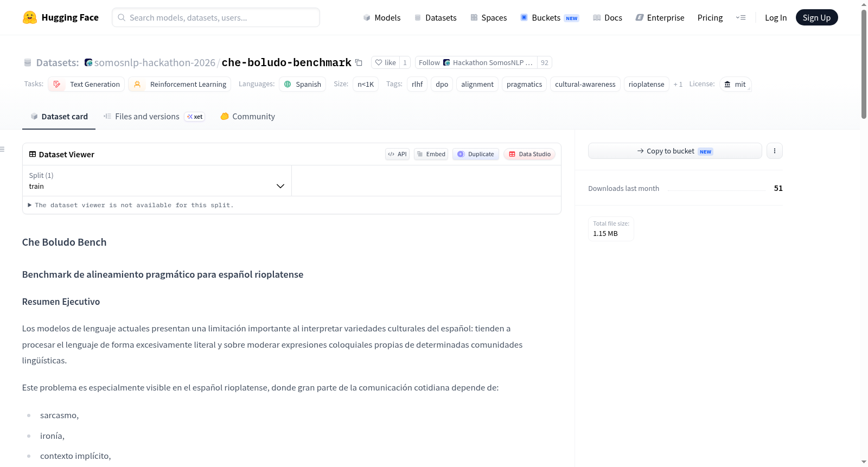Copy dataset to bucket
The image size is (868, 467).
[x=675, y=151]
